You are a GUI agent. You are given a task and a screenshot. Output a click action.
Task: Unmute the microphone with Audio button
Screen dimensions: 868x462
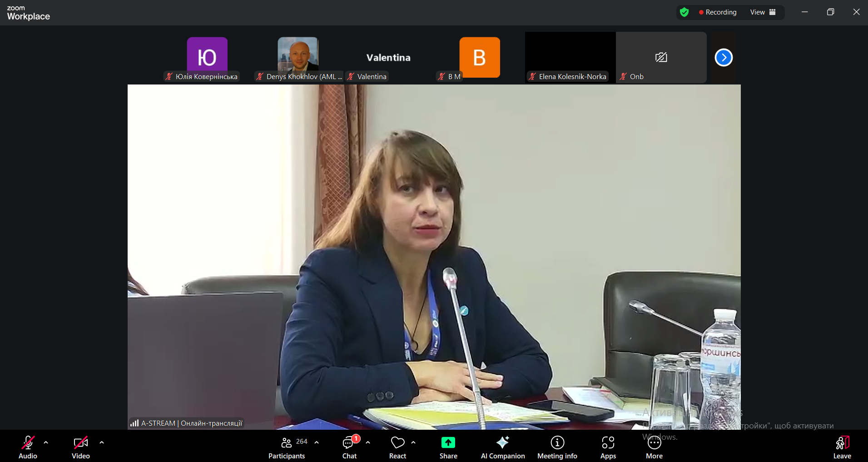click(28, 447)
